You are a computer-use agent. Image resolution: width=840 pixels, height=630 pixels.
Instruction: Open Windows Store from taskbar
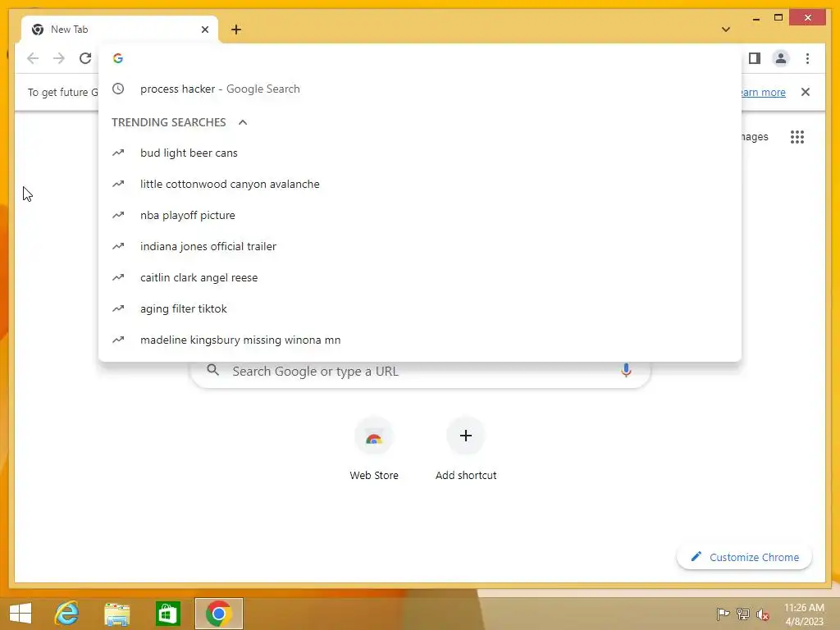point(167,614)
